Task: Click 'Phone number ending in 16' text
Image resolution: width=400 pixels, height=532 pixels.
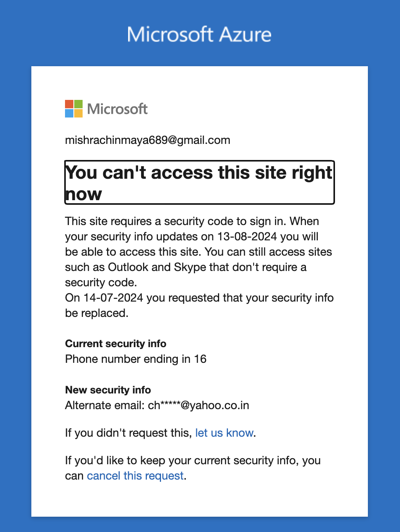Action: 136,359
